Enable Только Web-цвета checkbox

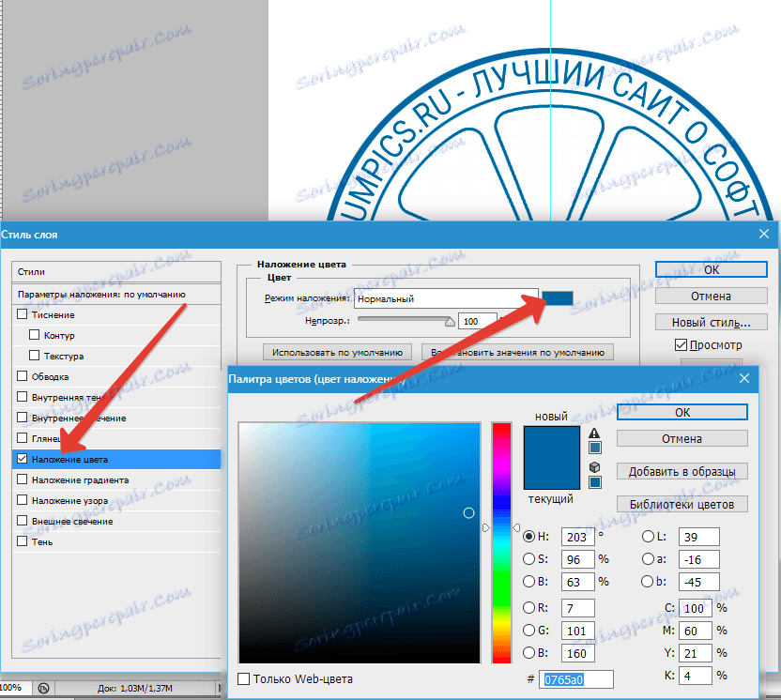coord(243,678)
